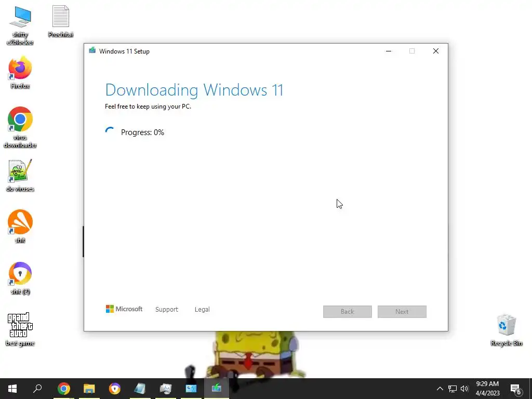Open the Notepad-style taskbar icon
The image size is (532, 399).
[x=140, y=389]
